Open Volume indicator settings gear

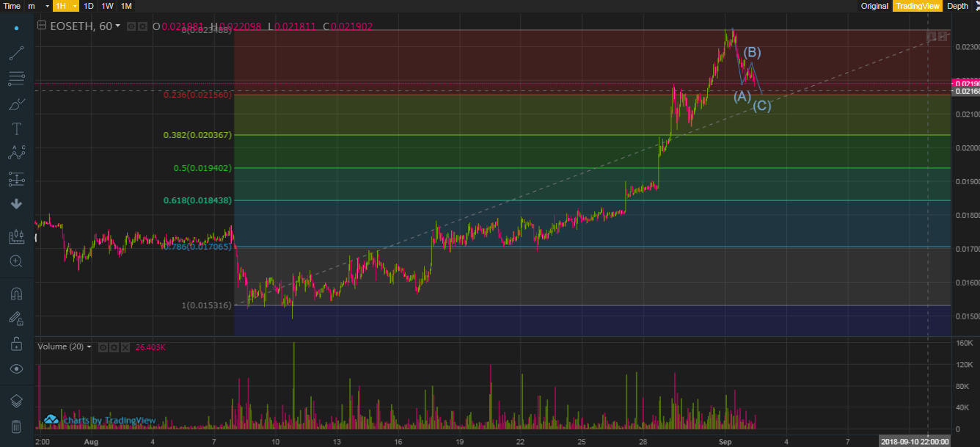(114, 346)
